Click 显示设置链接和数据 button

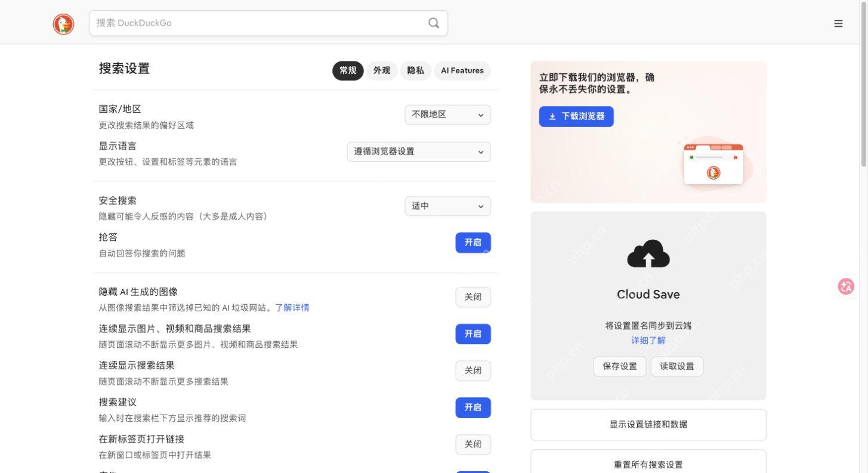pos(648,425)
